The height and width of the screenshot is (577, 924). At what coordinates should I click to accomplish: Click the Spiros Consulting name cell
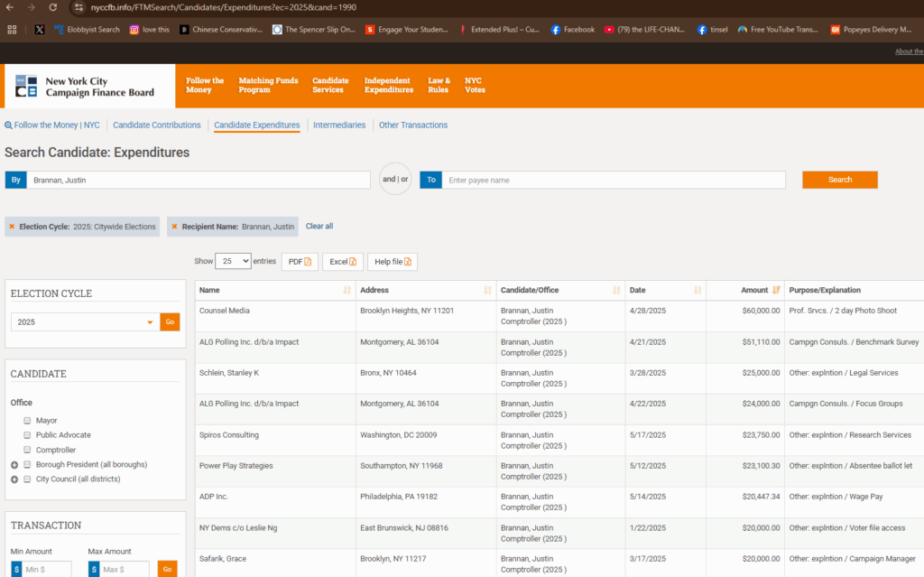pyautogui.click(x=229, y=435)
